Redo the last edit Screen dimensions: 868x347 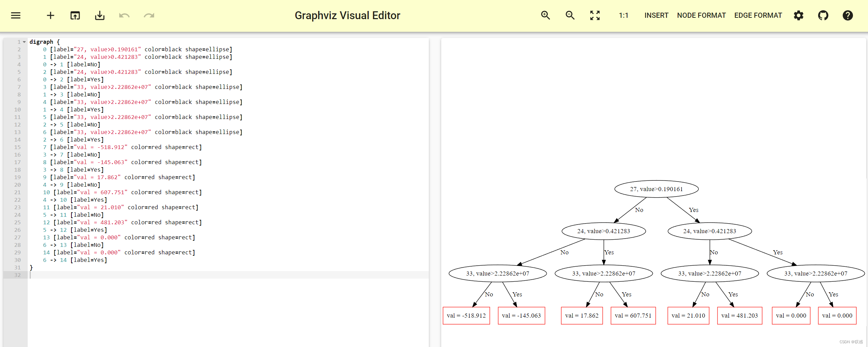(149, 15)
